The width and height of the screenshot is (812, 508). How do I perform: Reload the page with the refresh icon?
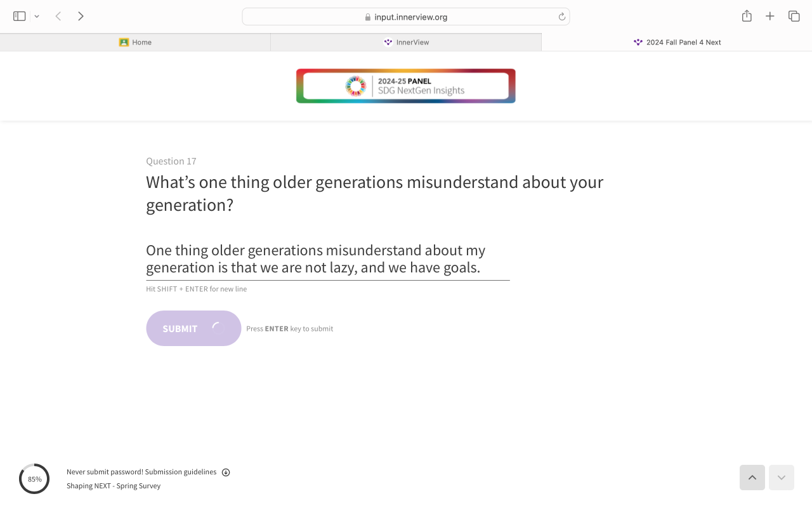point(562,17)
